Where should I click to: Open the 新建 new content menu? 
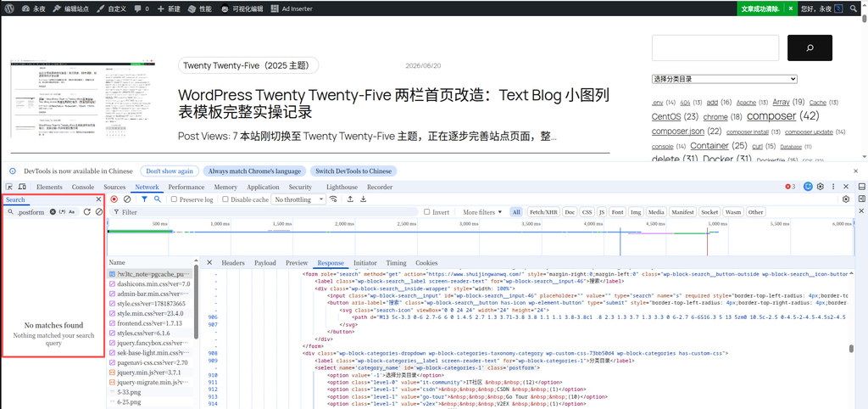point(169,8)
